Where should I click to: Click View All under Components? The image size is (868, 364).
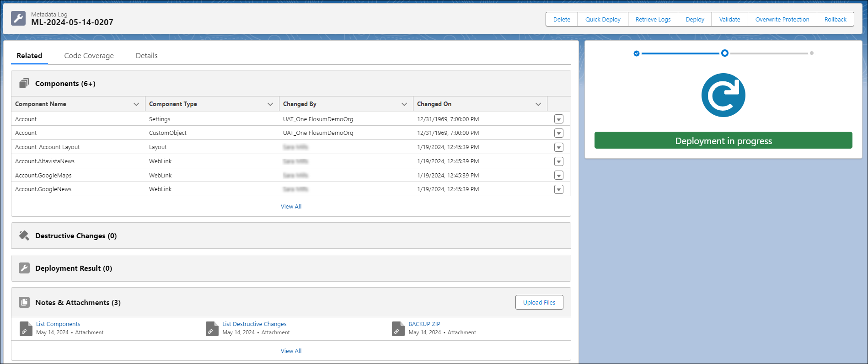pyautogui.click(x=291, y=207)
